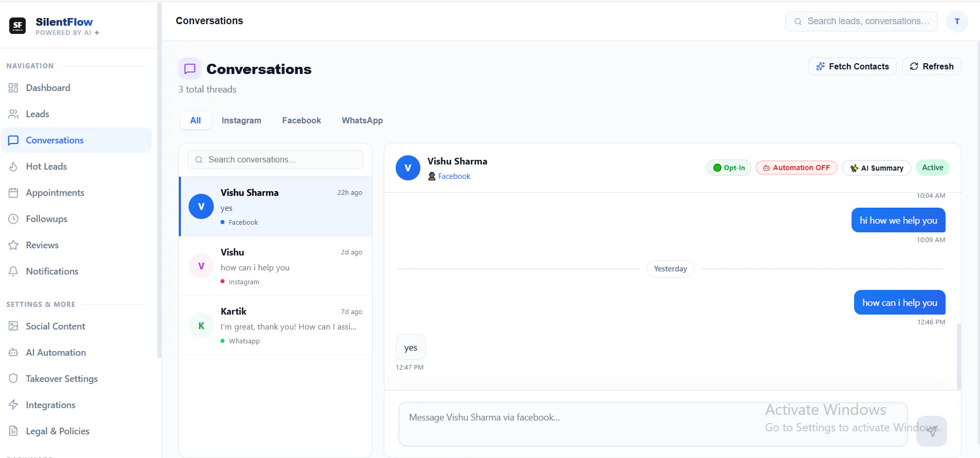980x458 pixels.
Task: Click the Search conversations field
Action: click(x=275, y=160)
